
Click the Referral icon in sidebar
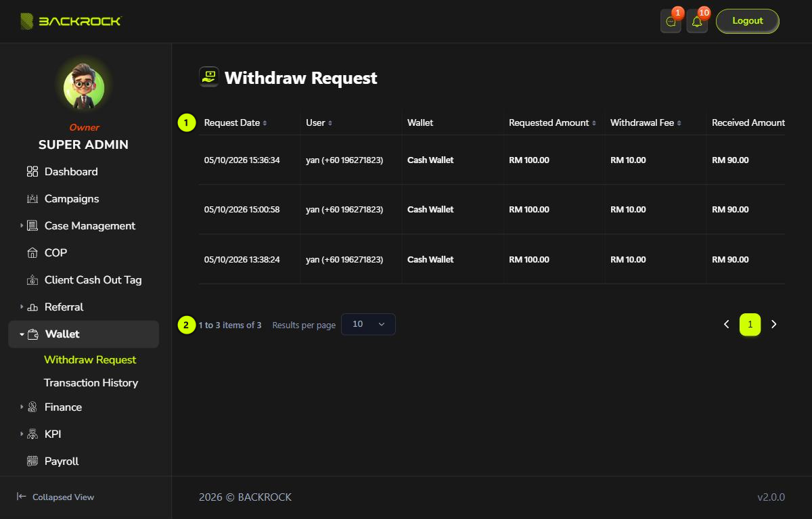coord(32,307)
